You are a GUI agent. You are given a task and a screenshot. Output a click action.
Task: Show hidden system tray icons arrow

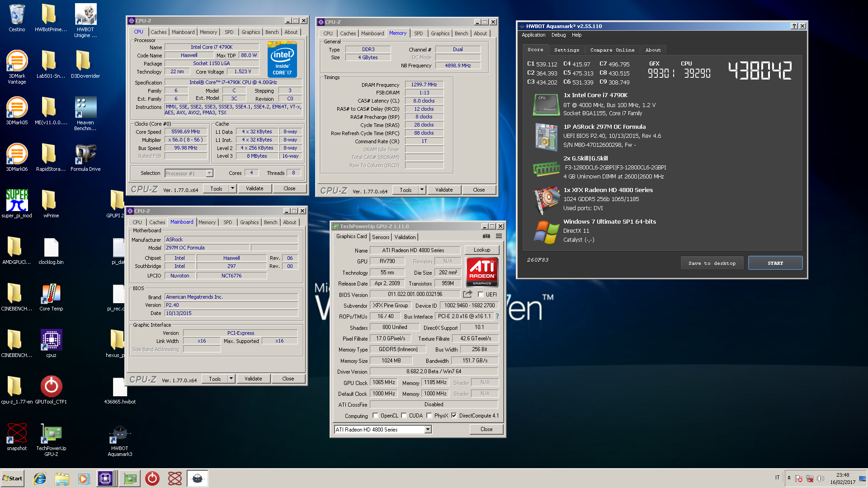(789, 478)
